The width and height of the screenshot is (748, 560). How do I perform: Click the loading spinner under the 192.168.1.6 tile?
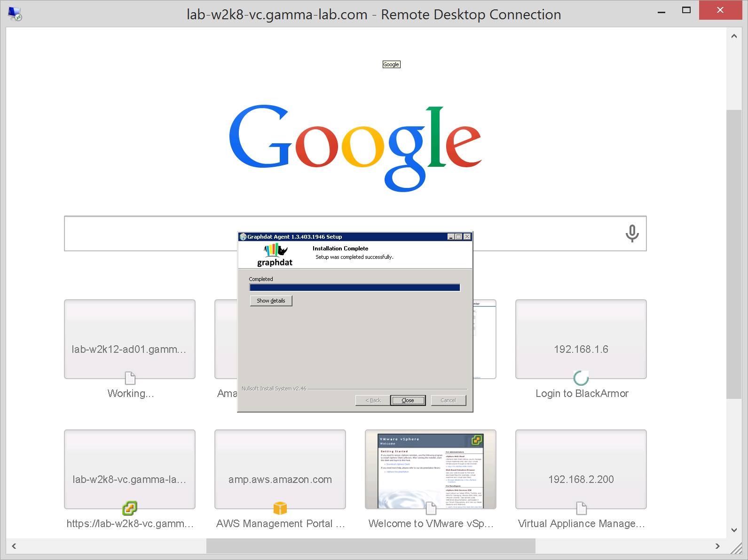click(581, 378)
